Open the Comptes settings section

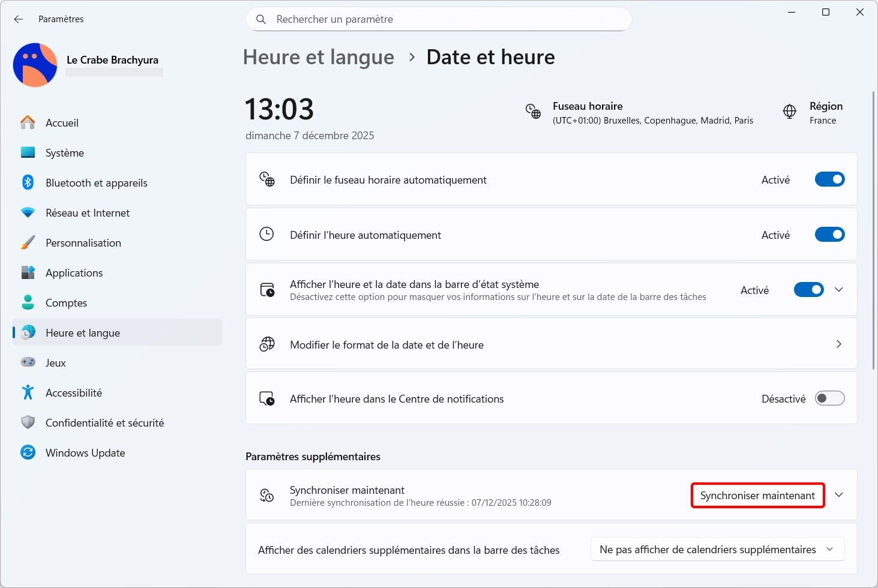tap(66, 303)
